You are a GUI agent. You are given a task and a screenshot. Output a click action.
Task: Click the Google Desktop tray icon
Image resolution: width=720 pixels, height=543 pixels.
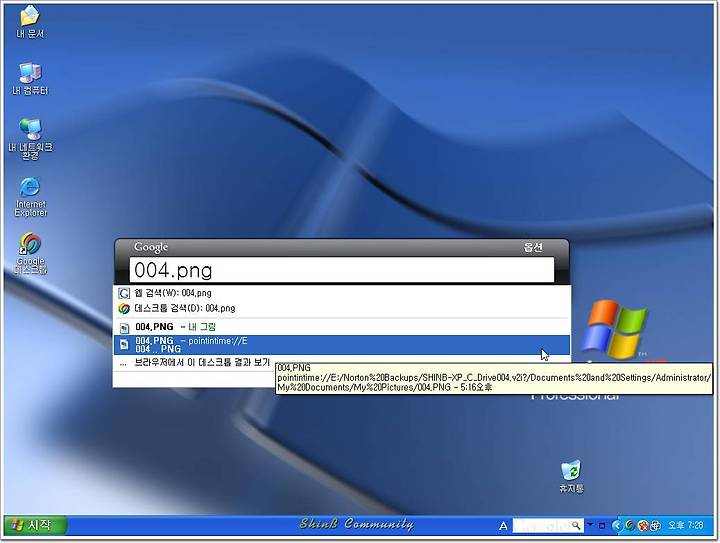point(630,526)
